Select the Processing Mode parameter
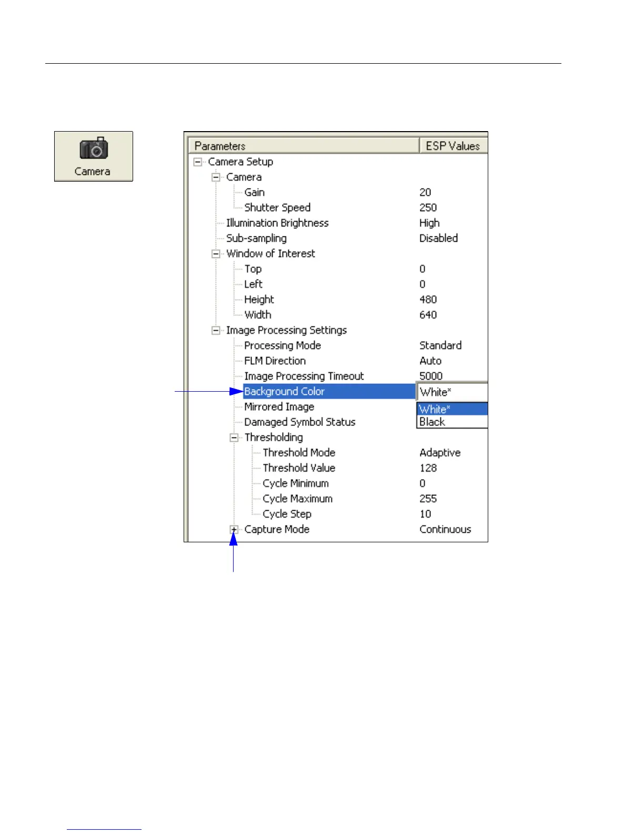This screenshot has width=644, height=834. [283, 346]
